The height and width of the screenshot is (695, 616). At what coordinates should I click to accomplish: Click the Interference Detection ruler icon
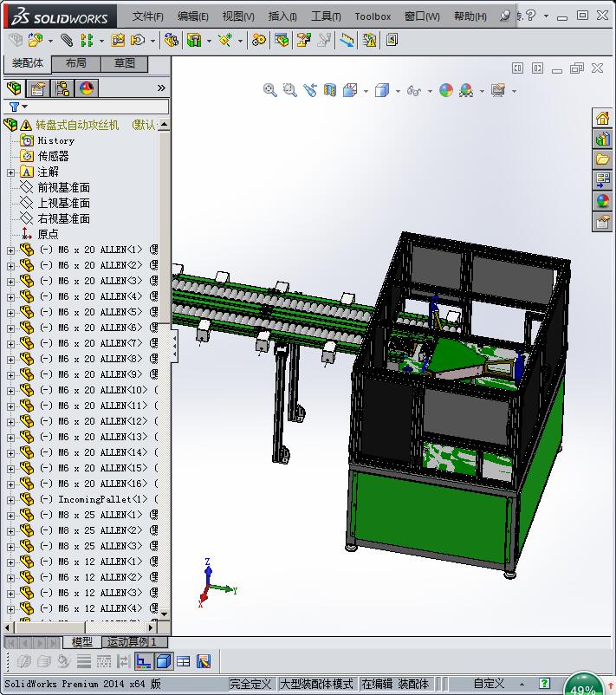pyautogui.click(x=347, y=41)
